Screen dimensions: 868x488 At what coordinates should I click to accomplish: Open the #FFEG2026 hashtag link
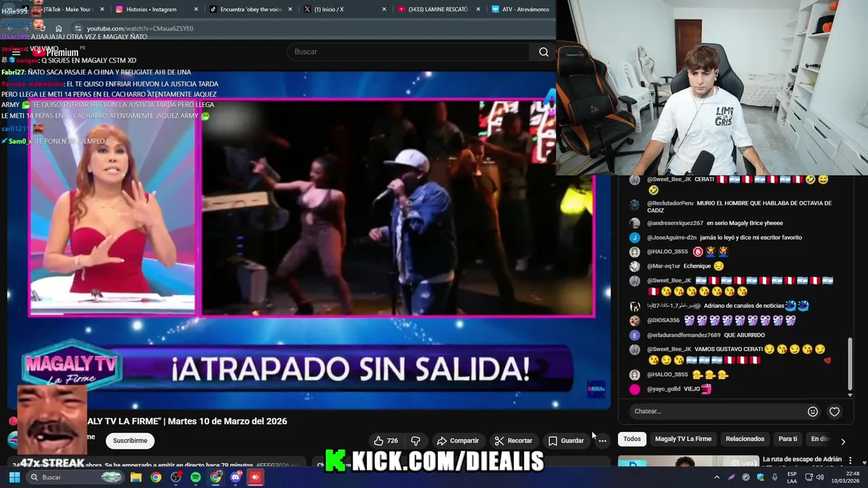point(273,466)
